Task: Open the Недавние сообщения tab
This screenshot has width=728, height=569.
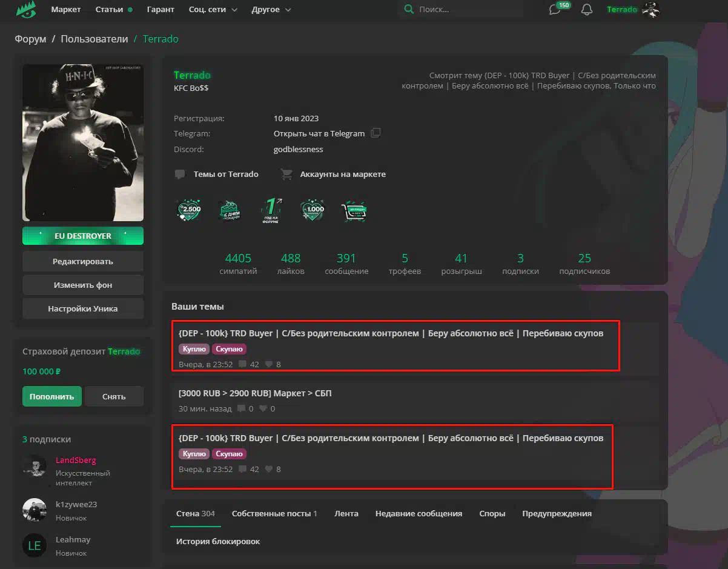Action: (x=419, y=513)
